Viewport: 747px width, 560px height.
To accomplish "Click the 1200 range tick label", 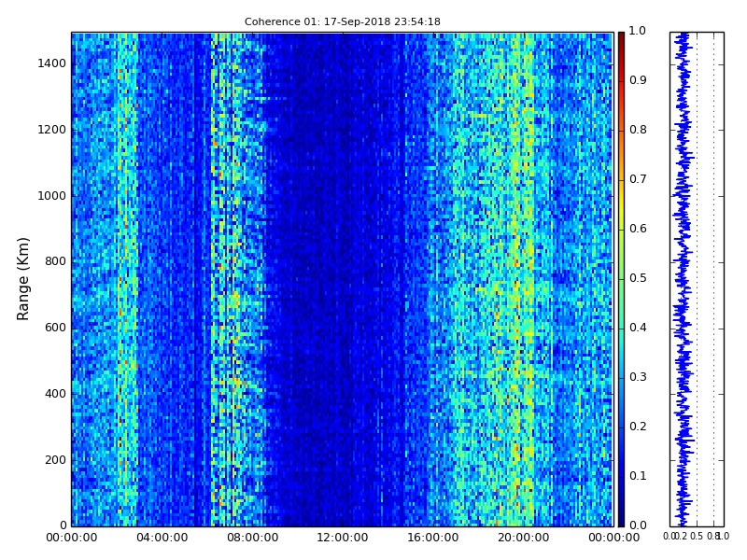I will [x=51, y=130].
